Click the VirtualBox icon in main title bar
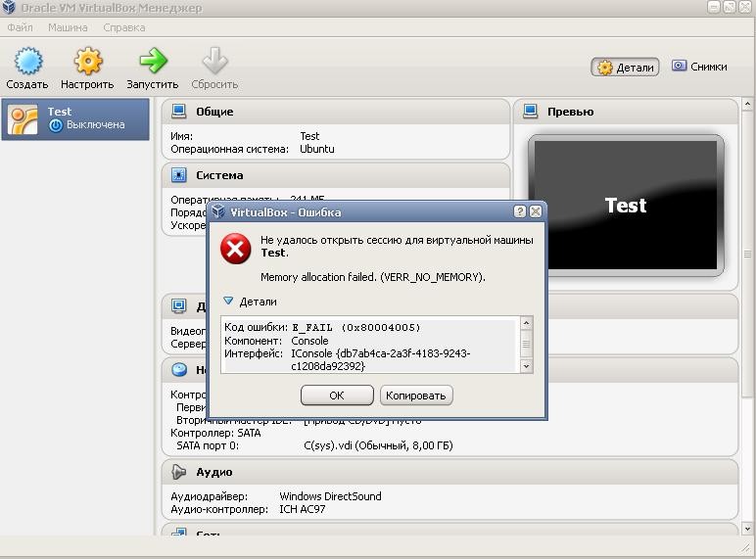The height and width of the screenshot is (559, 756). click(9, 7)
